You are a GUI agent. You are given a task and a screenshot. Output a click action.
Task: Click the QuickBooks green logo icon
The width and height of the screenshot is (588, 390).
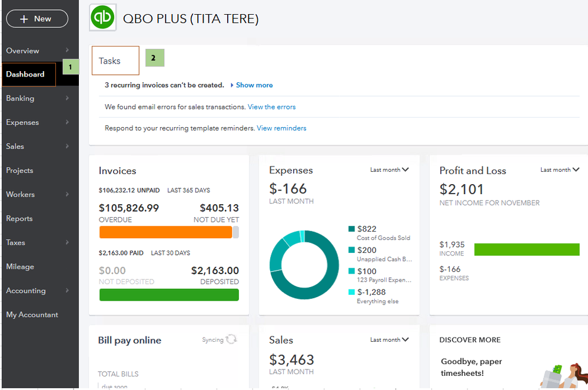tap(103, 18)
